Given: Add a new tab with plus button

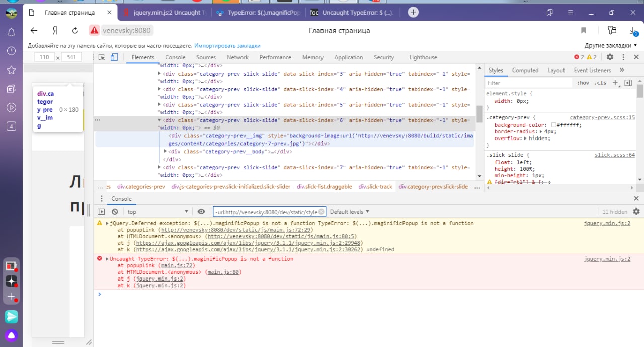Looking at the screenshot, I should coord(413,12).
